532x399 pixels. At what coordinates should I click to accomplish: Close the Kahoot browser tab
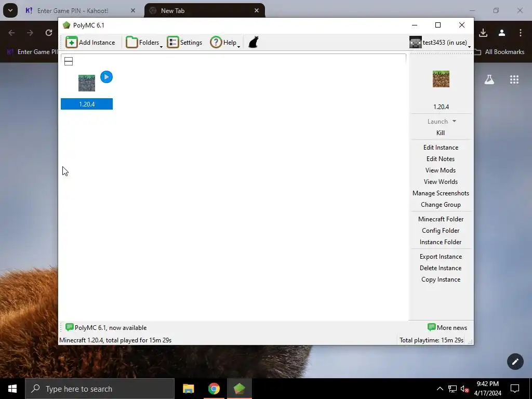[x=133, y=11]
